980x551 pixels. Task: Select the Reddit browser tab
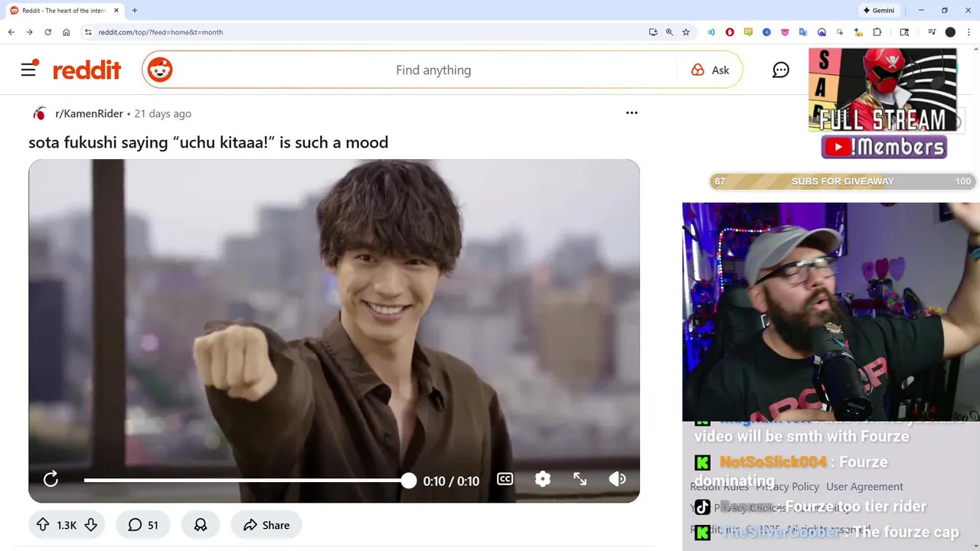click(64, 11)
